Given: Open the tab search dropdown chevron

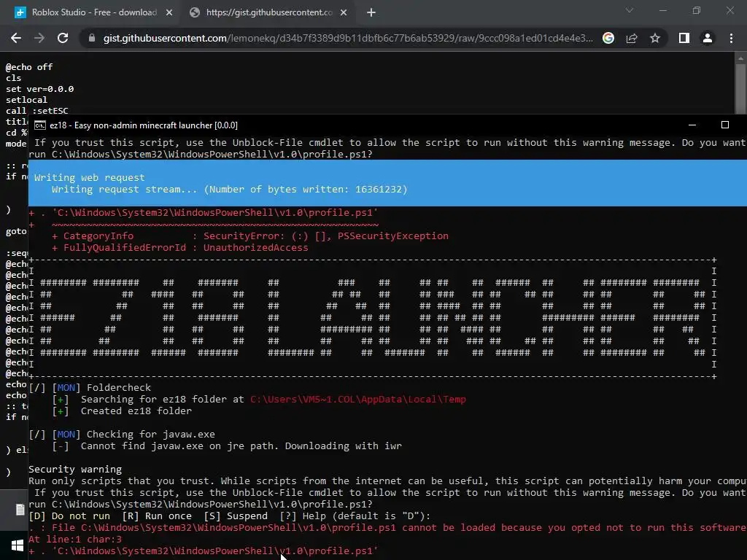Looking at the screenshot, I should pos(630,10).
